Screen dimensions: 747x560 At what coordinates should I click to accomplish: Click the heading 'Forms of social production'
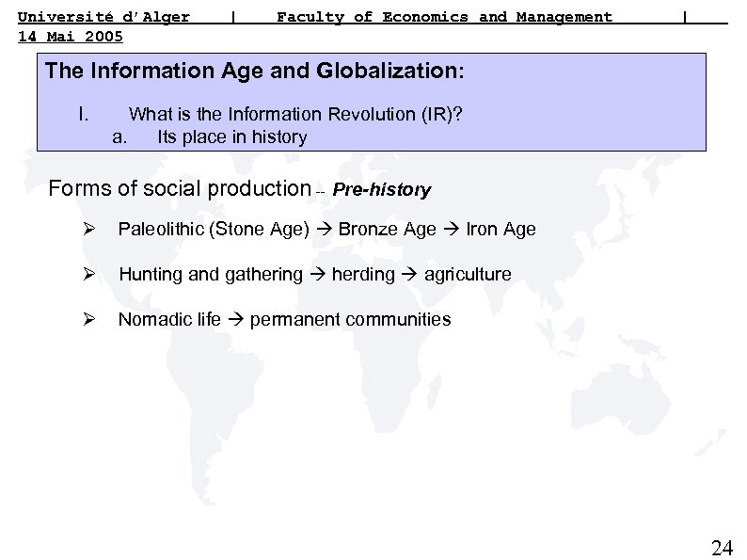tap(180, 188)
